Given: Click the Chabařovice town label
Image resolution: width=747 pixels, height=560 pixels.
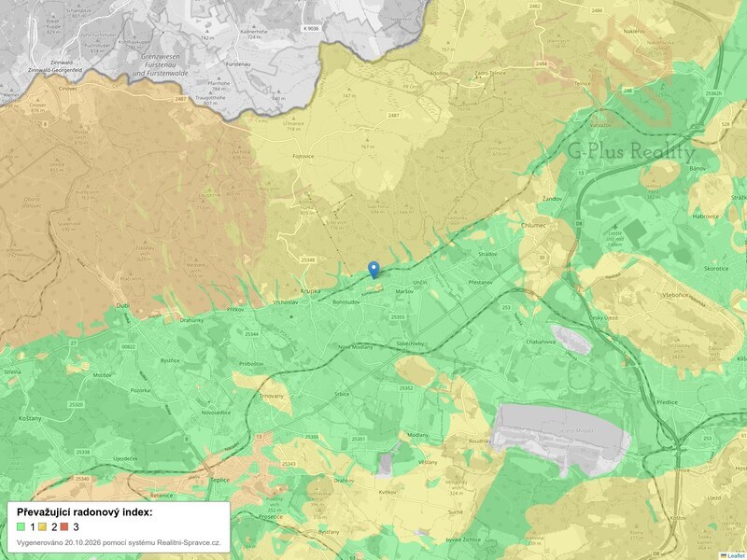Looking at the screenshot, I should pos(541,342).
